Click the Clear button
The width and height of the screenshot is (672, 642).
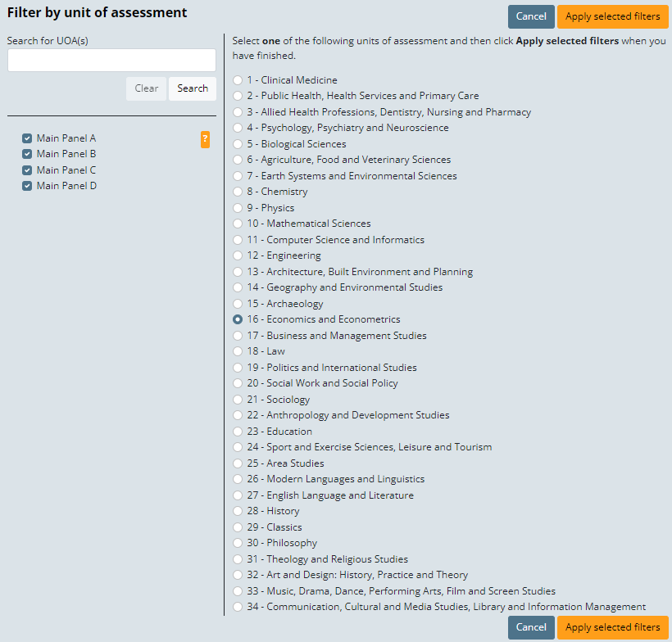146,88
